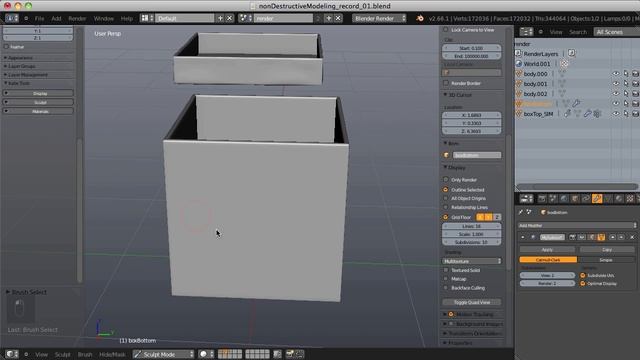This screenshot has width=640, height=360.
Task: Enable Matcap checkbox
Action: coord(446,279)
